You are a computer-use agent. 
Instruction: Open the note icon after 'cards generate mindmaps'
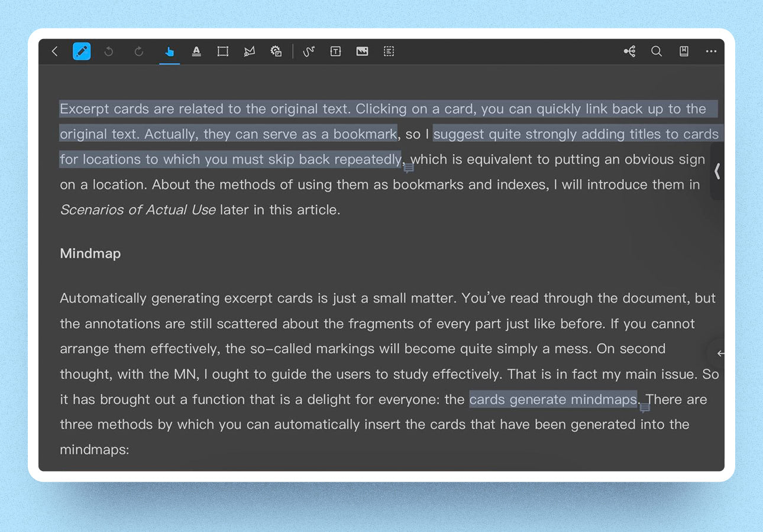[x=645, y=408]
